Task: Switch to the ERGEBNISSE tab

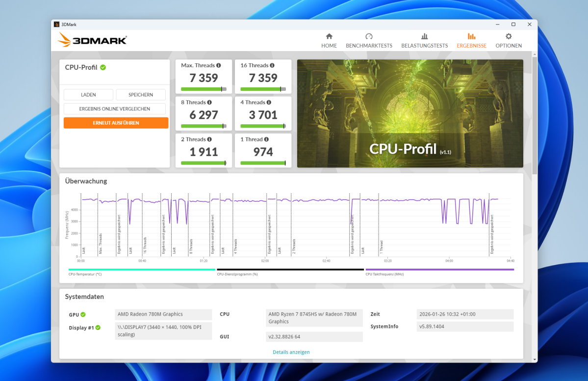Action: (471, 45)
